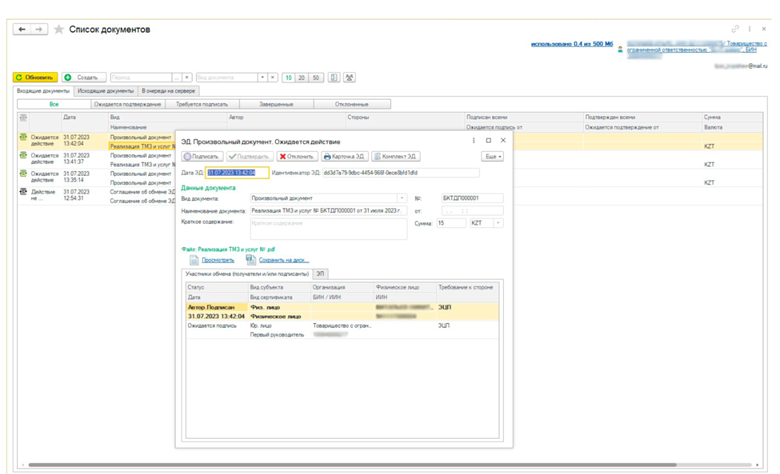Screen dimensions: 780x474
Task: Click the copy link icon at top right
Action: (x=735, y=30)
